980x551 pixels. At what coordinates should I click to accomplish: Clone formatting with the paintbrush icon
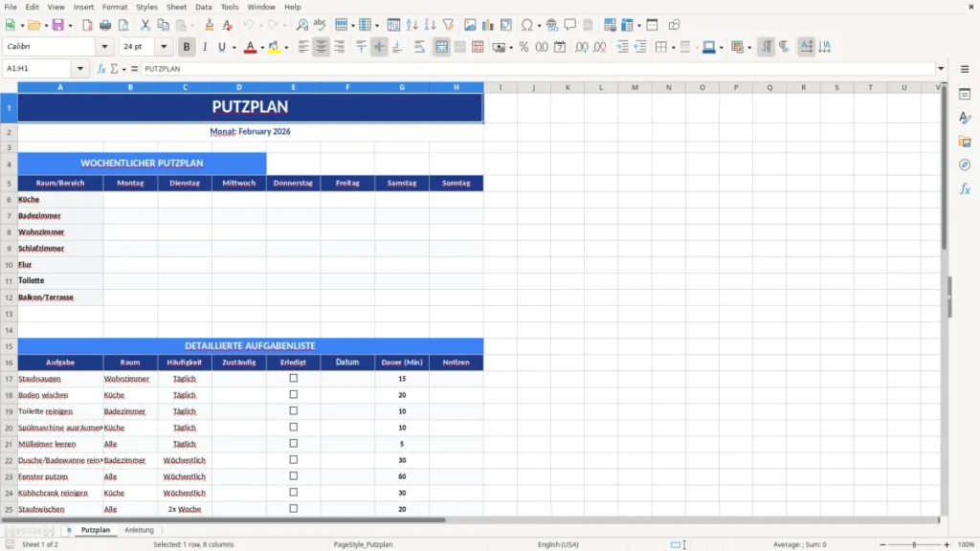click(210, 25)
